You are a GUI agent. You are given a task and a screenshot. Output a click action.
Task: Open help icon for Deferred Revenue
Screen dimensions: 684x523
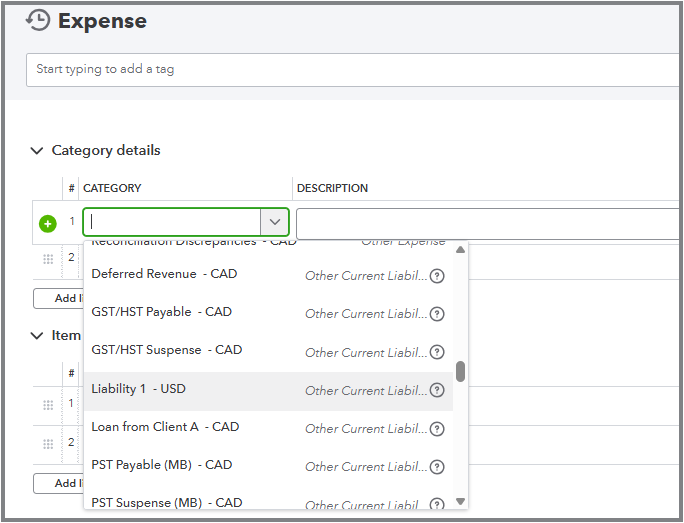(437, 276)
